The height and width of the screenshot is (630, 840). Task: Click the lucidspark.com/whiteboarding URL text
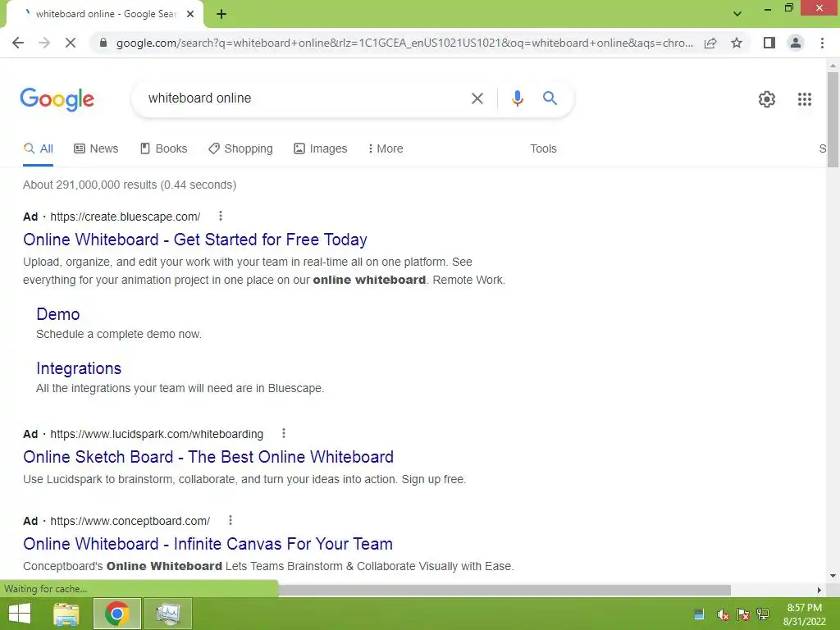coord(157,434)
